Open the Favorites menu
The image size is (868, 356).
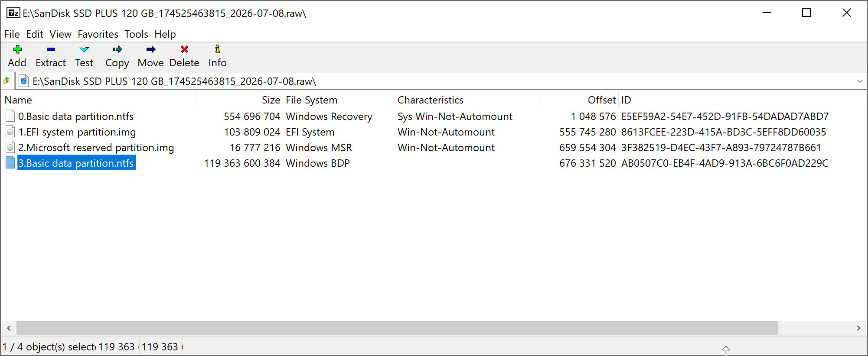tap(98, 34)
